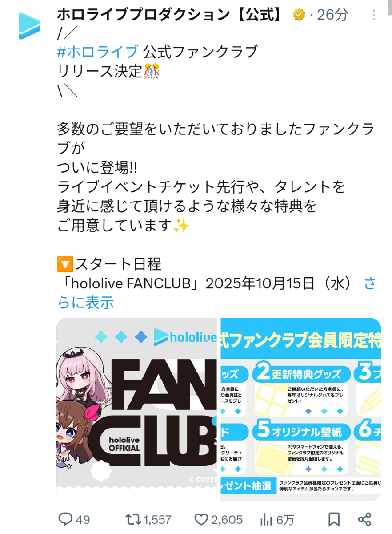Screen dimensions: 392x534
Task: Click the gold verified badge
Action: pos(299,15)
